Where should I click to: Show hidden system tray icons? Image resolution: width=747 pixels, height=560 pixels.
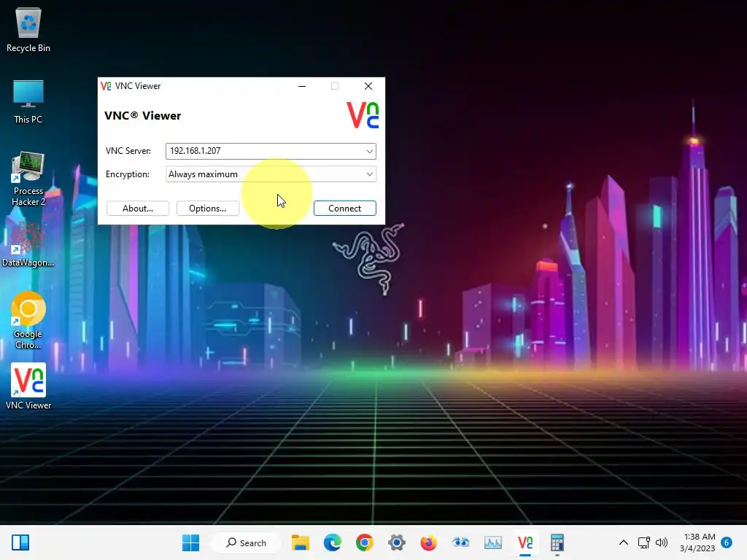623,542
